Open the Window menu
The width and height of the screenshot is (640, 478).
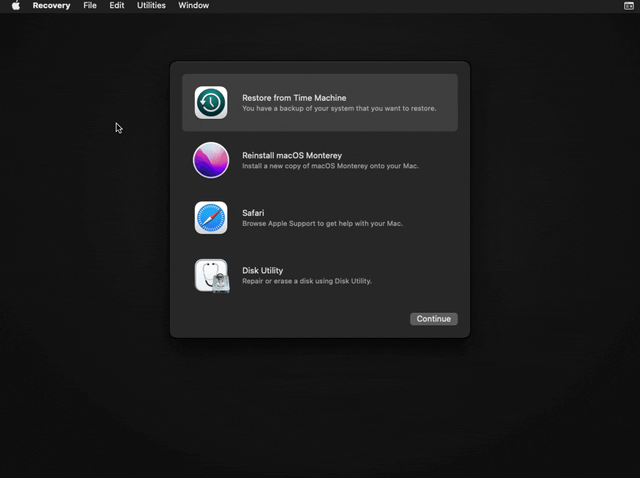click(x=193, y=6)
